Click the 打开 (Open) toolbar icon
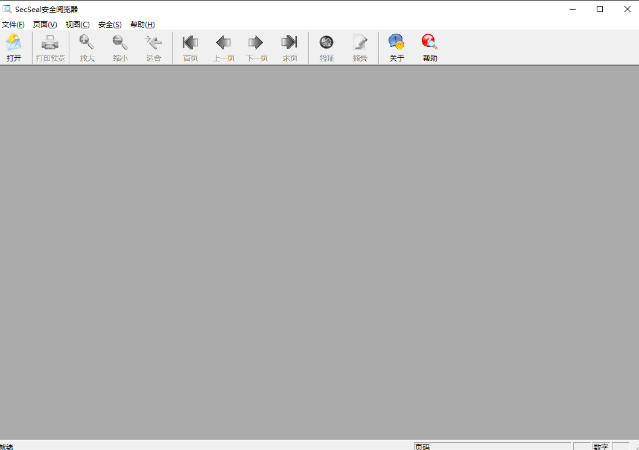 click(13, 46)
